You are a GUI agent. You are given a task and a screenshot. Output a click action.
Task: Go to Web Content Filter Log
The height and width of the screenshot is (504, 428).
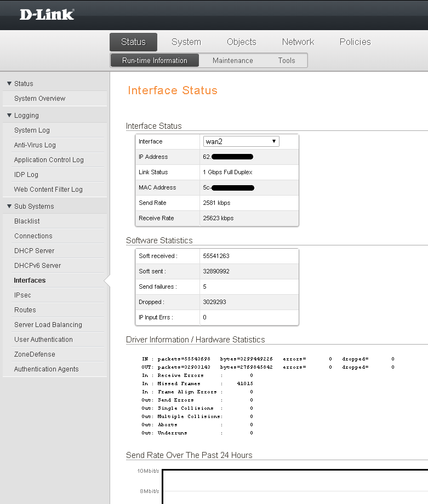[48, 190]
